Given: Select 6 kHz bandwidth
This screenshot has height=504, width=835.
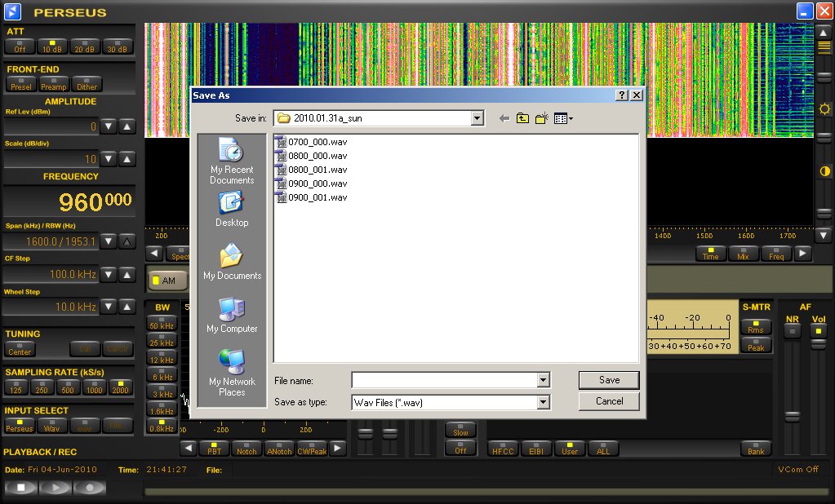Looking at the screenshot, I should pos(162,374).
